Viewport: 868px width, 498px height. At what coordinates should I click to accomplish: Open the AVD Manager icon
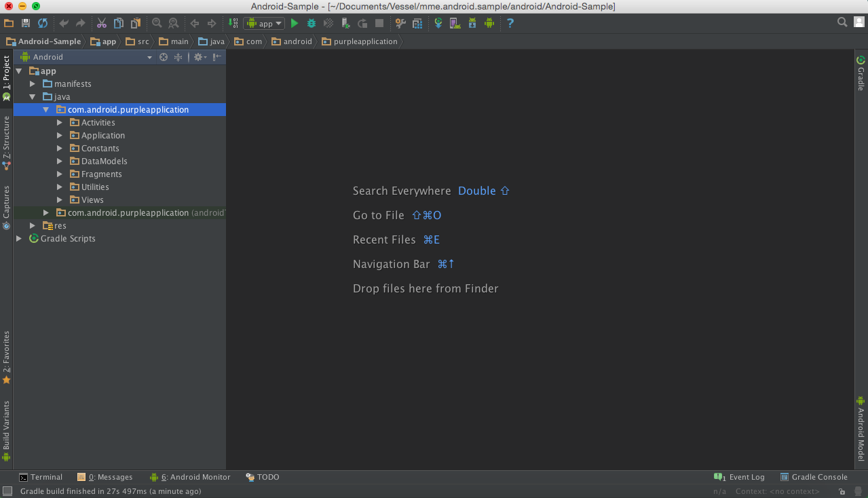[x=455, y=23]
